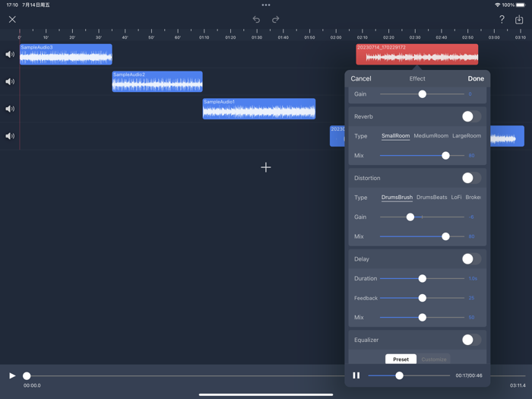This screenshot has width=532, height=399.
Task: Mute the SampleAudio2 track speaker
Action: pyautogui.click(x=10, y=81)
